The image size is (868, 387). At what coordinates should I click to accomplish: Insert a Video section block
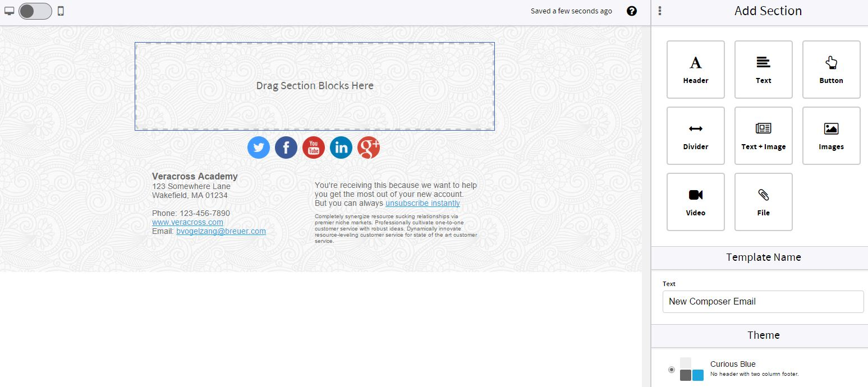(x=695, y=202)
